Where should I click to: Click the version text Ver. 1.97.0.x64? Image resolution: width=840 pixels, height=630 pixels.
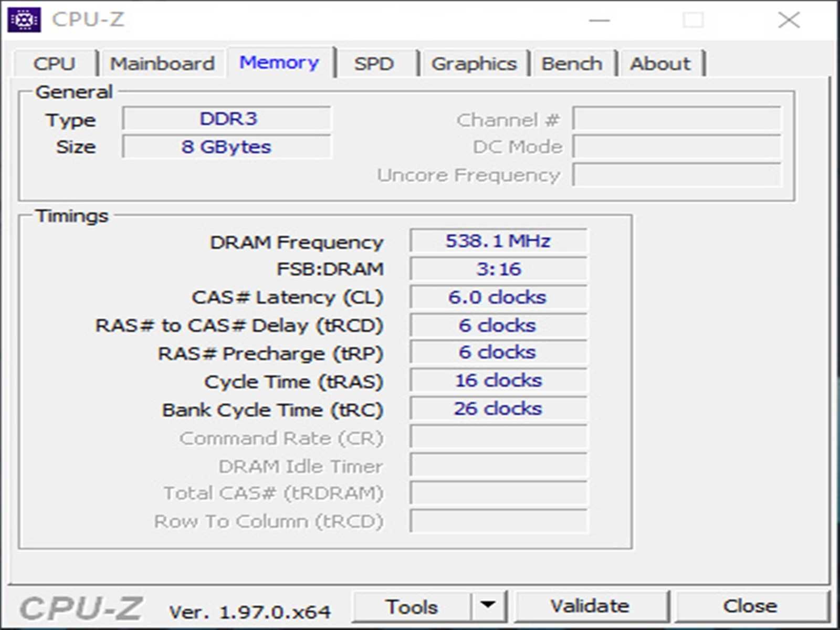[250, 612]
